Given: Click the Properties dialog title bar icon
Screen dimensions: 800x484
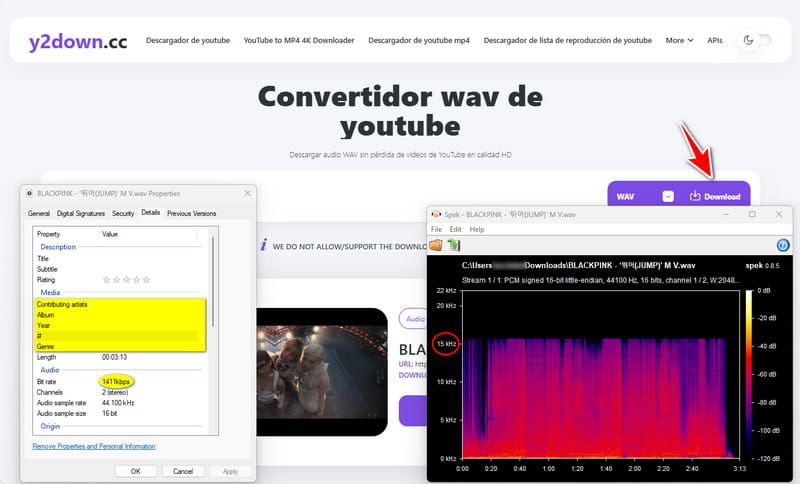Looking at the screenshot, I should (x=30, y=193).
